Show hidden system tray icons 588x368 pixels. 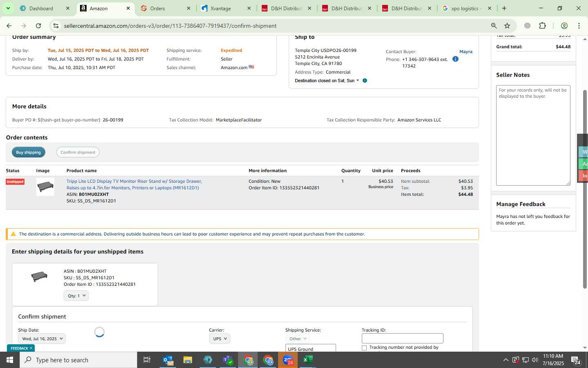point(506,360)
